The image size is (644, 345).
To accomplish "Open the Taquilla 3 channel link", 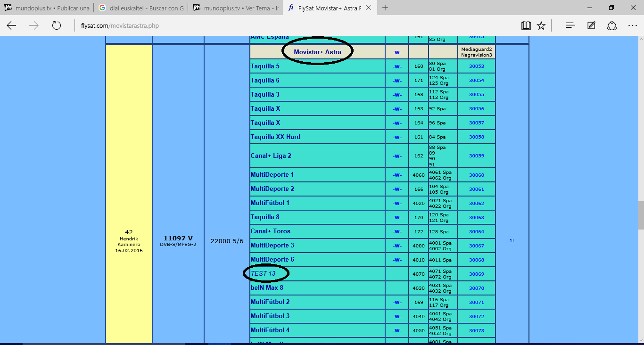I will [x=265, y=94].
